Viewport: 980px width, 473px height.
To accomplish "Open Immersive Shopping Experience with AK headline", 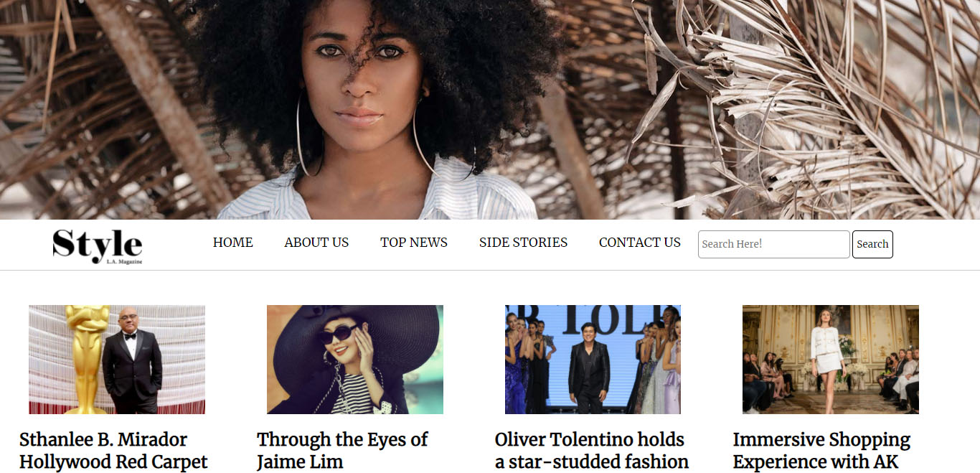I will point(821,451).
